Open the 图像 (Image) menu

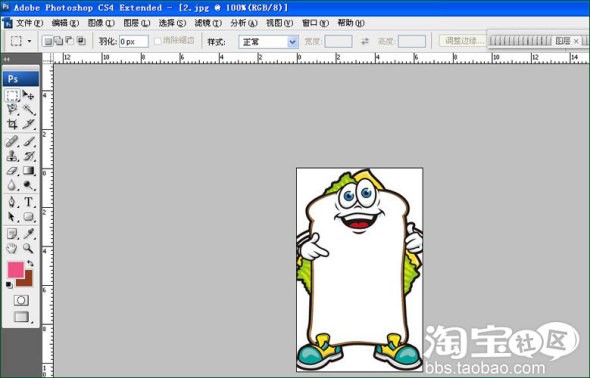(101, 23)
